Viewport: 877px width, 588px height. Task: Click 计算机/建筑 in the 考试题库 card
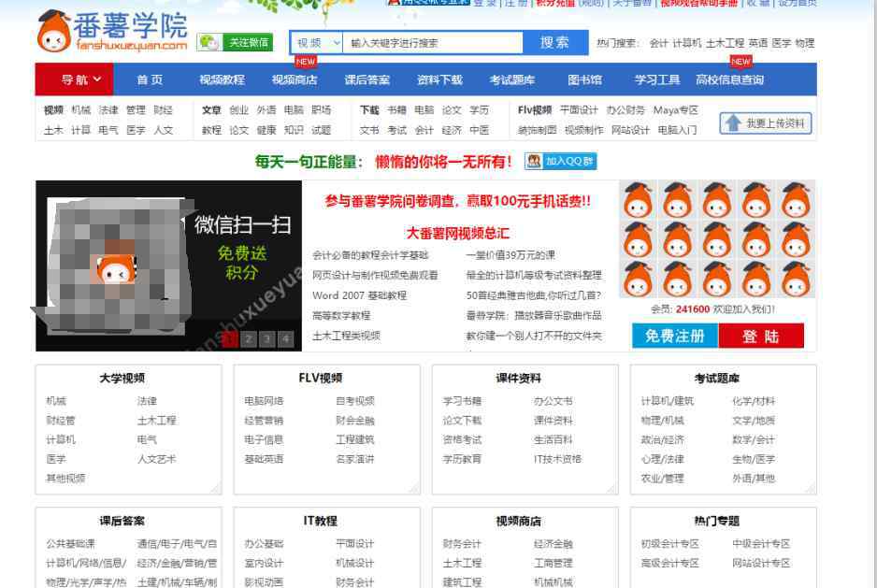pos(668,401)
